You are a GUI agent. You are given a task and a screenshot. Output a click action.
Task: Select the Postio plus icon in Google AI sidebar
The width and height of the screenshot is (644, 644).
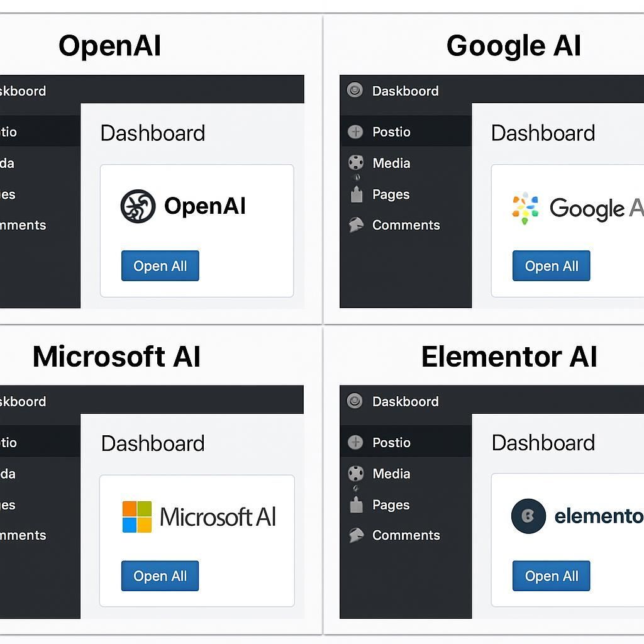(x=354, y=132)
